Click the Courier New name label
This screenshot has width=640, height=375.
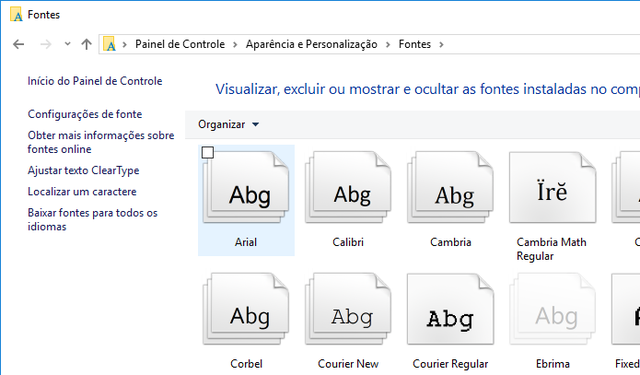[x=348, y=364]
